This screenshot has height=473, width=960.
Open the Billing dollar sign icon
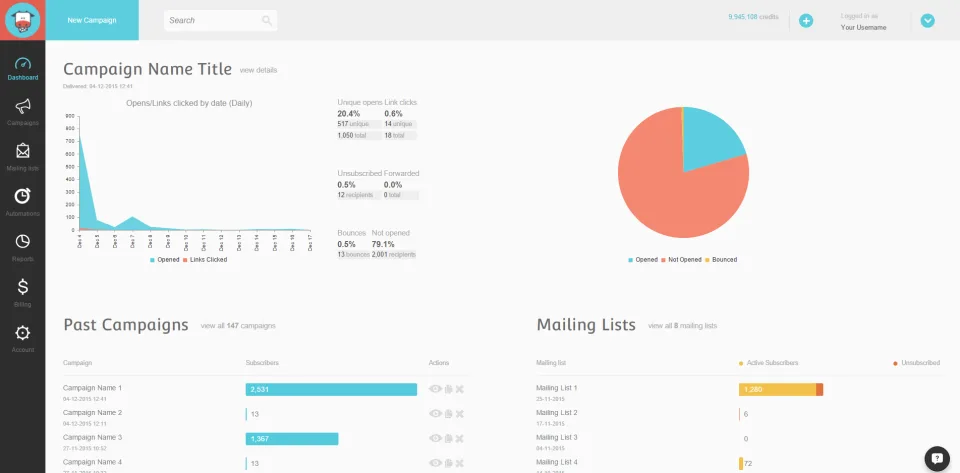(23, 287)
